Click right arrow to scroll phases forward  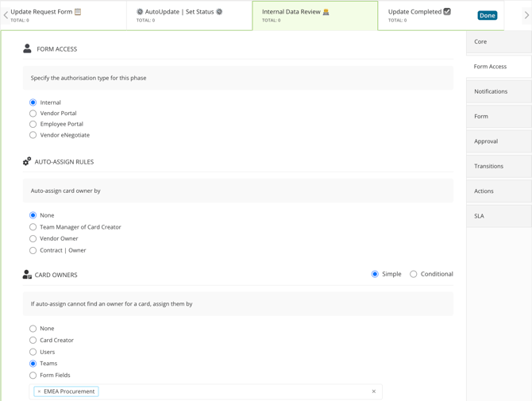tap(526, 15)
